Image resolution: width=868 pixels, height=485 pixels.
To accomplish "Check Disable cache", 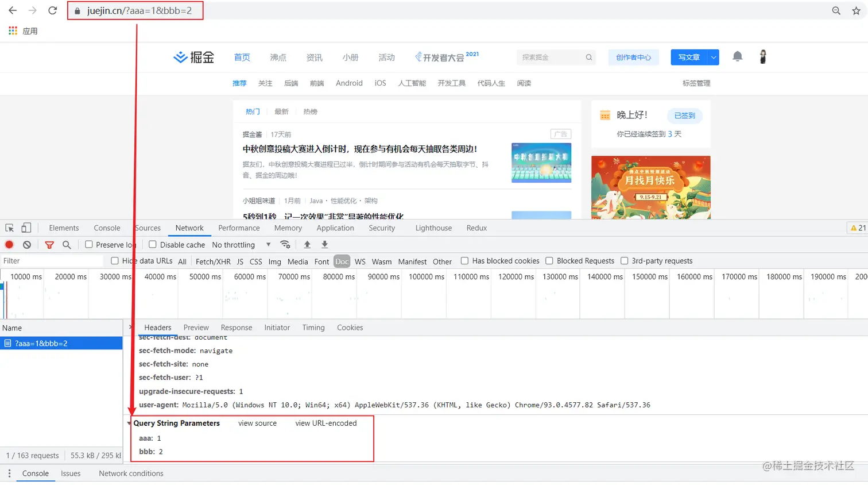I will point(153,244).
